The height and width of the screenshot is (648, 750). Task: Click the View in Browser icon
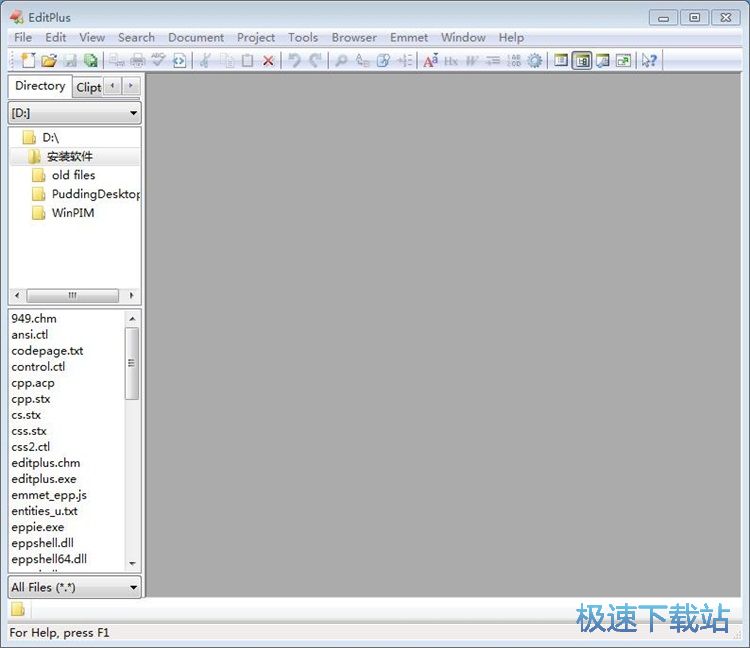coord(179,61)
